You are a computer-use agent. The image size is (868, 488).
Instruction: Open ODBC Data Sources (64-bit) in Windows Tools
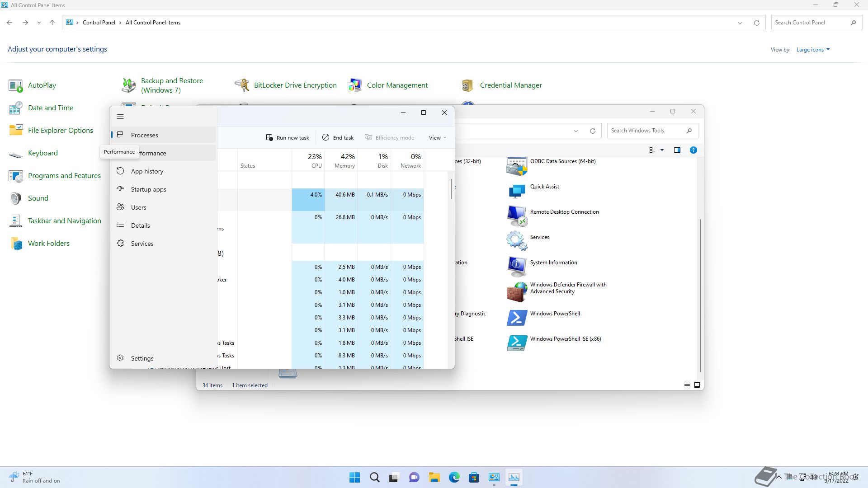(551, 166)
